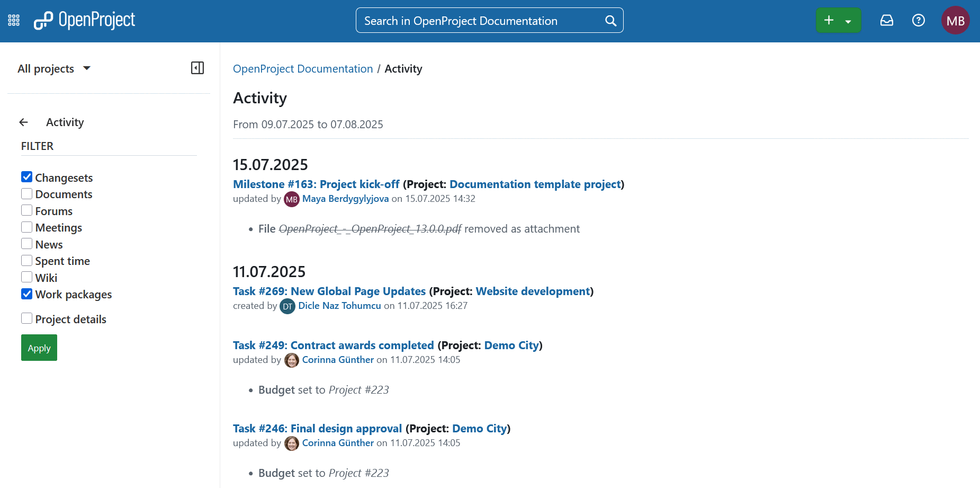The height and width of the screenshot is (488, 980).
Task: Open the notifications inbox
Action: pos(887,20)
